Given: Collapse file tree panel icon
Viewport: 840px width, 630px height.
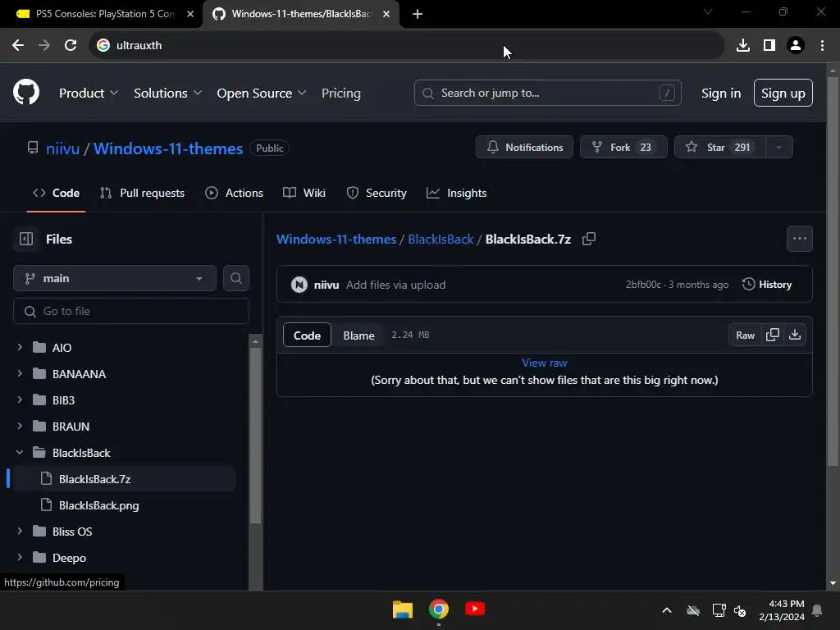Looking at the screenshot, I should tap(26, 239).
